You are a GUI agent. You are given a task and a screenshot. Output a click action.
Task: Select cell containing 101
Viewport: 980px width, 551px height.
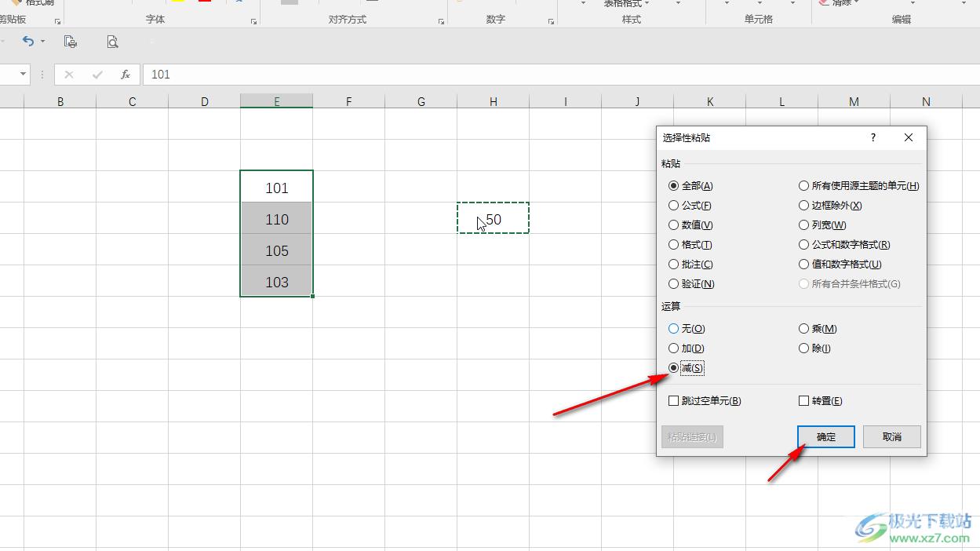pyautogui.click(x=276, y=188)
